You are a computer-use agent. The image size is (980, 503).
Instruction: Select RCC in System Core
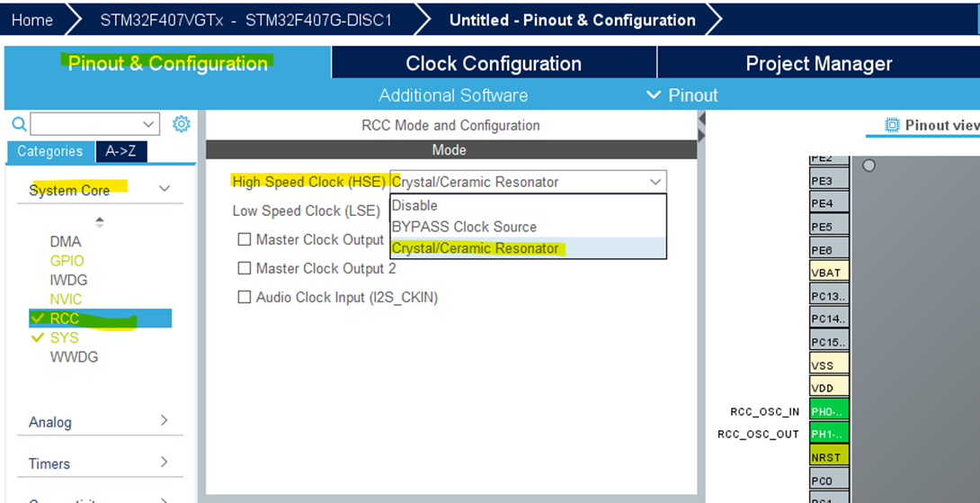tap(100, 319)
